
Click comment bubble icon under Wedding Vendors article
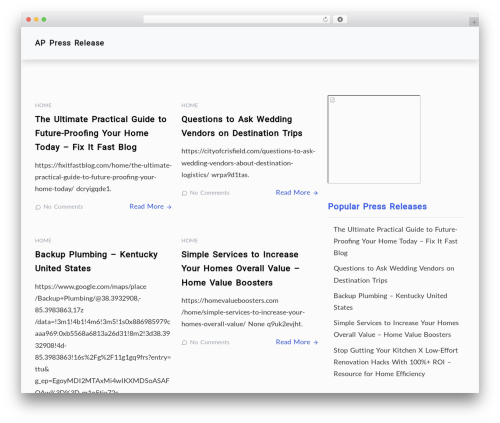[x=184, y=193]
